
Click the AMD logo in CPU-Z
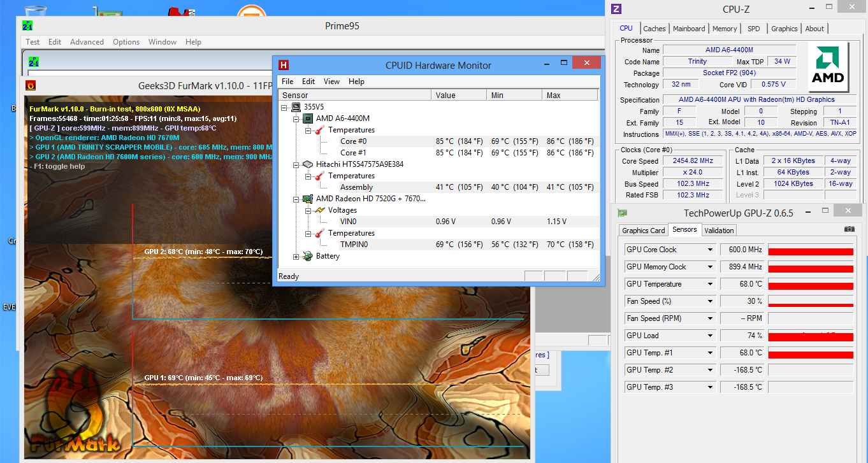[828, 68]
